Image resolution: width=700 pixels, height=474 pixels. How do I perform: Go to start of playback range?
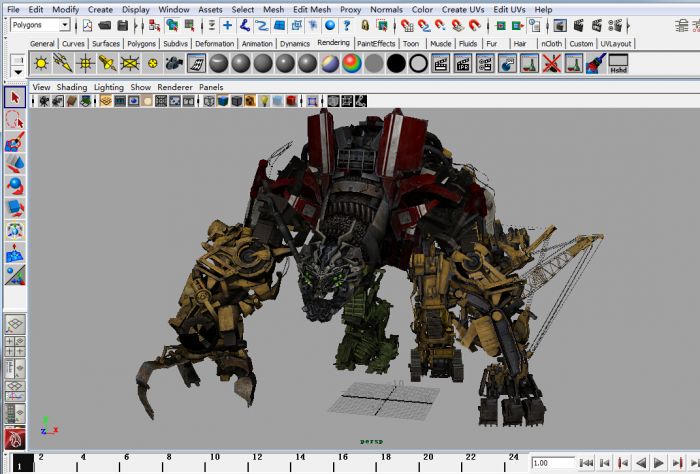(x=587, y=463)
